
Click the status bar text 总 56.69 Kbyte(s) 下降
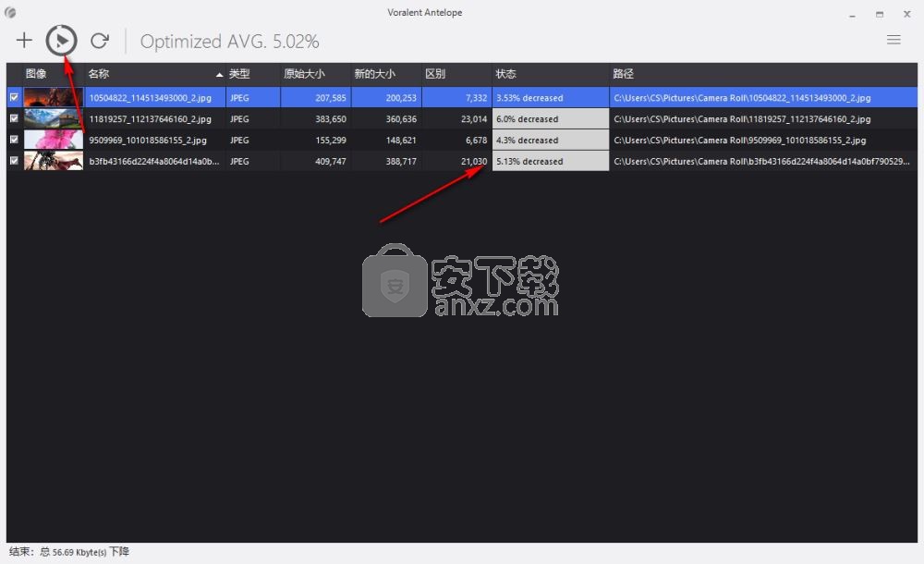(84, 552)
